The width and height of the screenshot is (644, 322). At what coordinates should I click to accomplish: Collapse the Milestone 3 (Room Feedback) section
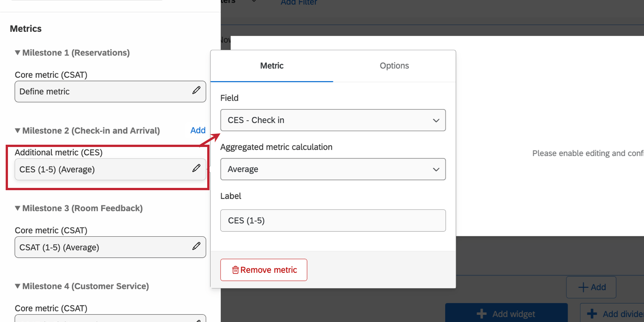[x=17, y=208]
